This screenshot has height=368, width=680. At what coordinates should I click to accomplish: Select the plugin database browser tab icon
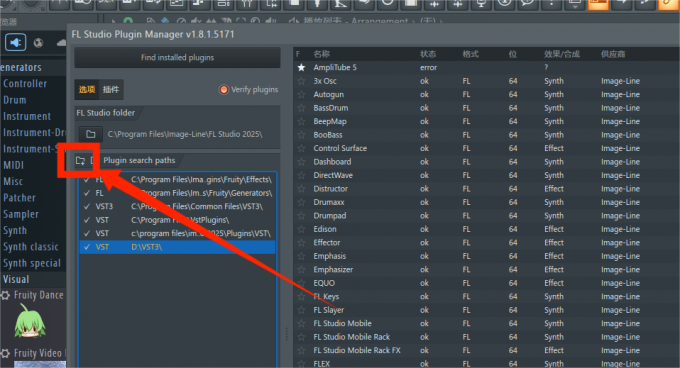click(x=16, y=42)
